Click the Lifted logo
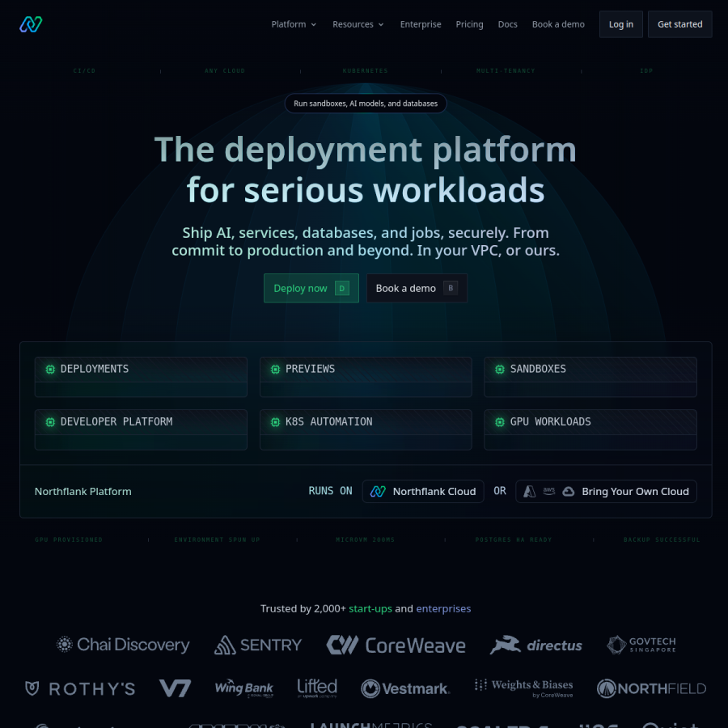The width and height of the screenshot is (728, 728). tap(317, 688)
